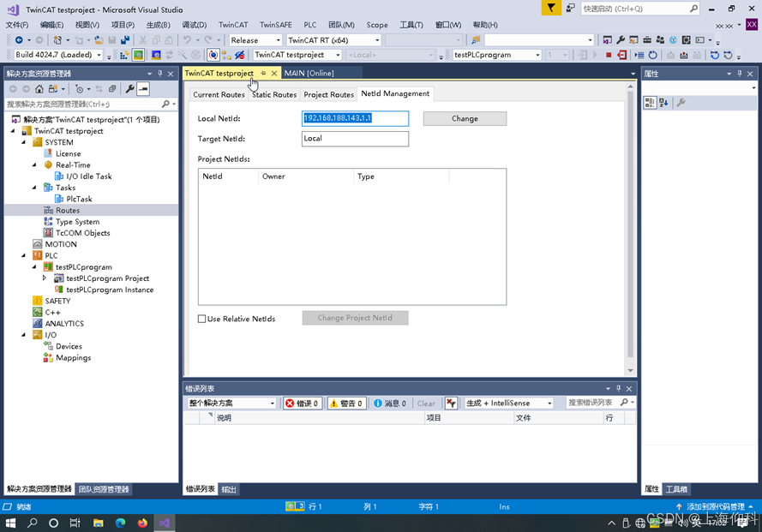The image size is (762, 532).
Task: Toggle the Choose Target System highlighted icon
Action: point(213,55)
